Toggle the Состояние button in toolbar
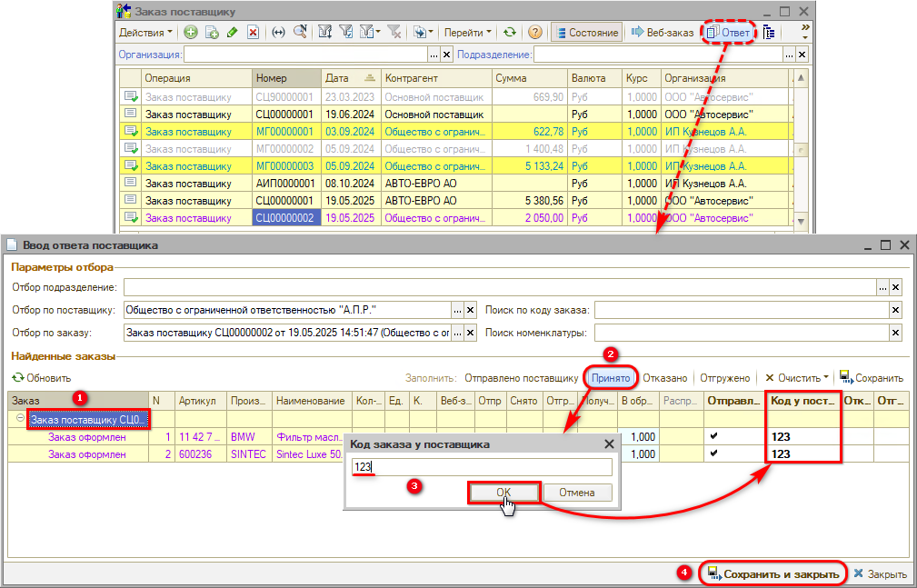917x588 pixels. [x=586, y=33]
